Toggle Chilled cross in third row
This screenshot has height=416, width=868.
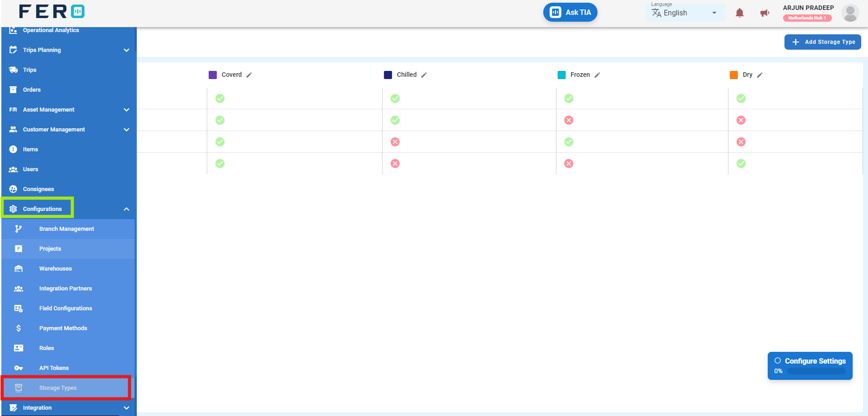pos(395,142)
